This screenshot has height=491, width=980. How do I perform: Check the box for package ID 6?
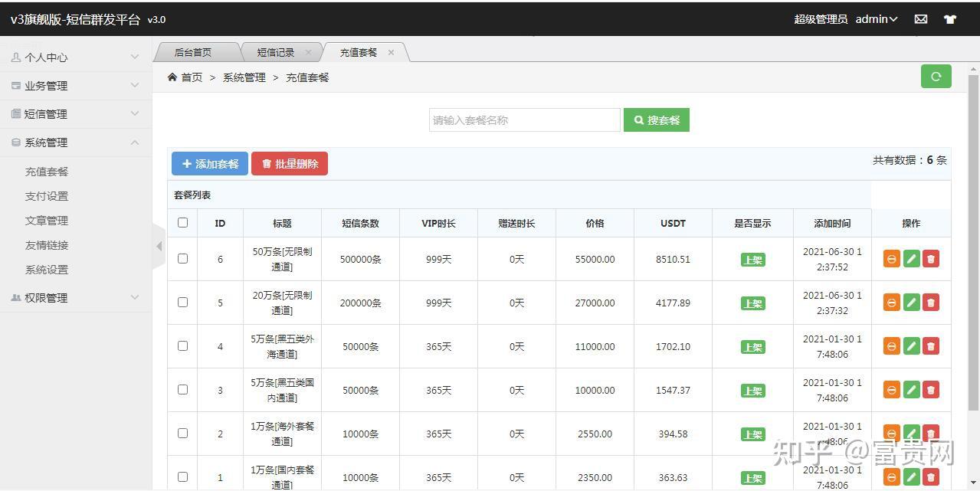182,259
